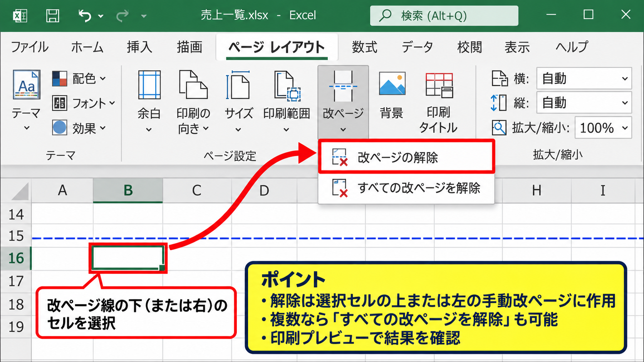The image size is (644, 362).
Task: Open the 縦 height dropdown set to 自動
Action: (x=584, y=103)
